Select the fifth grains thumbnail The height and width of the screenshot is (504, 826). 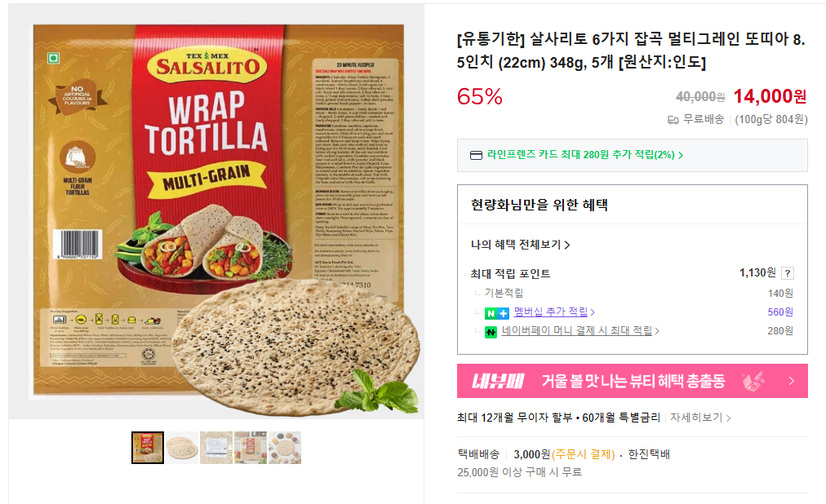[x=285, y=448]
